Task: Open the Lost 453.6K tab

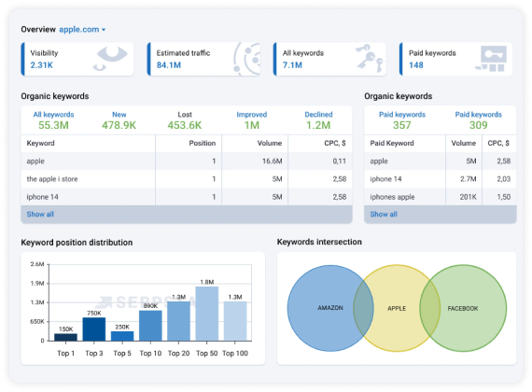Action: click(x=185, y=120)
